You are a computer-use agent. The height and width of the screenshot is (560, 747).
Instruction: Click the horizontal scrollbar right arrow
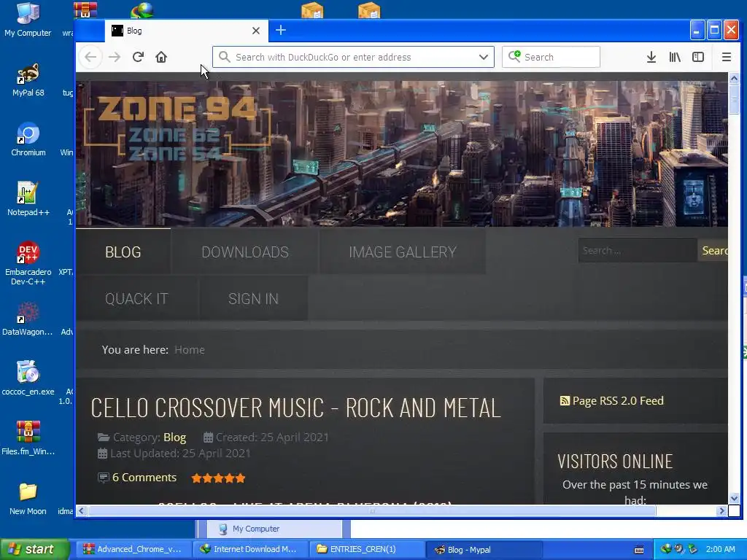tap(721, 511)
